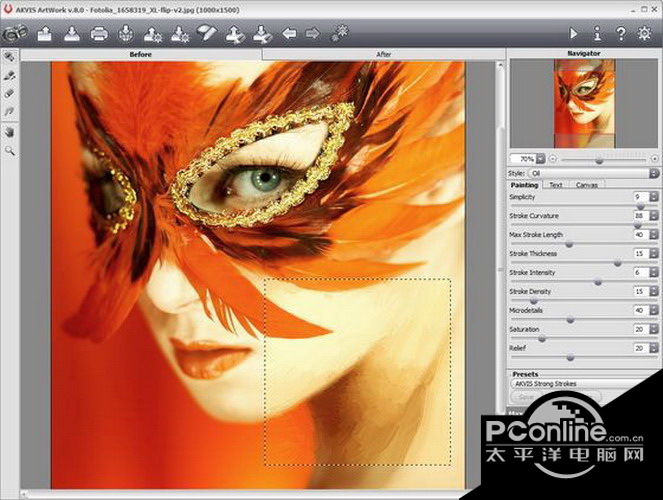Image resolution: width=663 pixels, height=500 pixels.
Task: Open the program info icon
Action: pos(597,34)
